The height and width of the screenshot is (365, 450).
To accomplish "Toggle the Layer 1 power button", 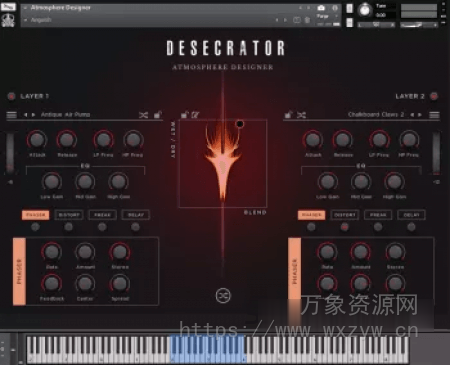I will pyautogui.click(x=11, y=96).
